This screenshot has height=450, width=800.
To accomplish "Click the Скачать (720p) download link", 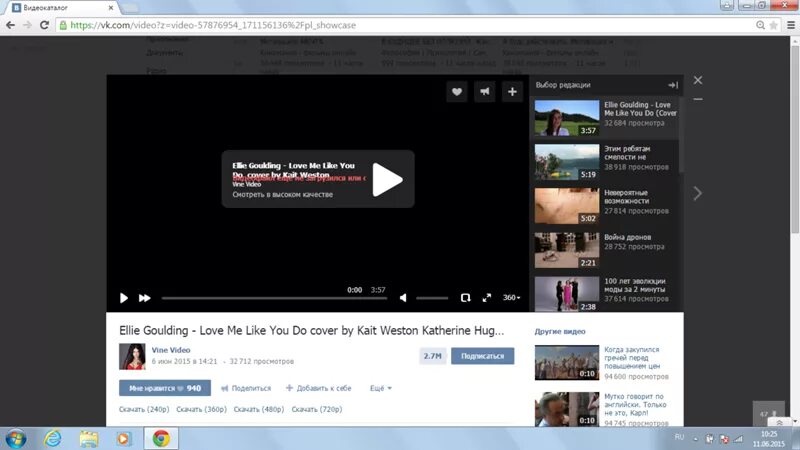I will (317, 409).
